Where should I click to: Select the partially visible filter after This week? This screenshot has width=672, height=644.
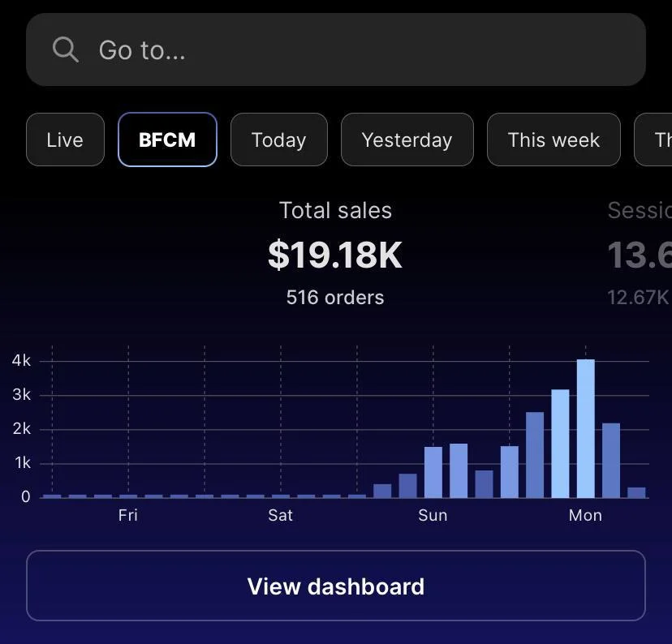(653, 140)
